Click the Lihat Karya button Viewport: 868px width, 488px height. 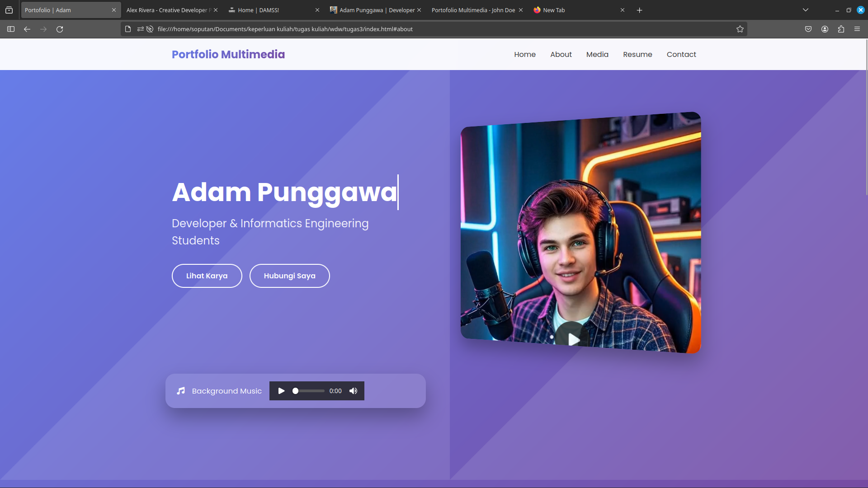pos(207,276)
